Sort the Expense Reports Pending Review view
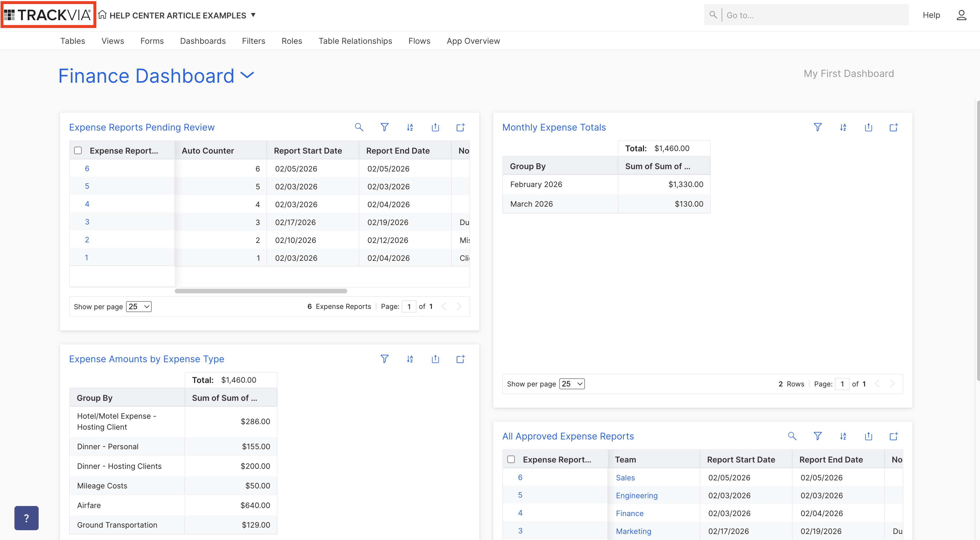 click(410, 127)
